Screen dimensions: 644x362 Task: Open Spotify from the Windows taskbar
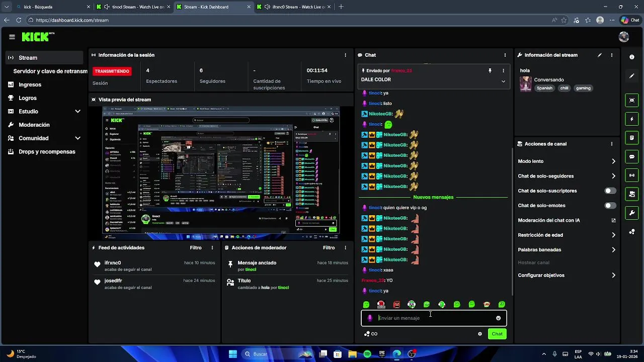(x=367, y=354)
